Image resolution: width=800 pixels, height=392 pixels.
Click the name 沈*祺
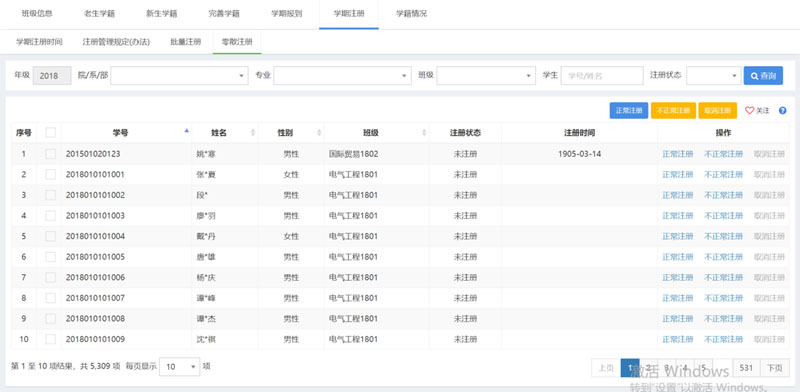point(206,339)
